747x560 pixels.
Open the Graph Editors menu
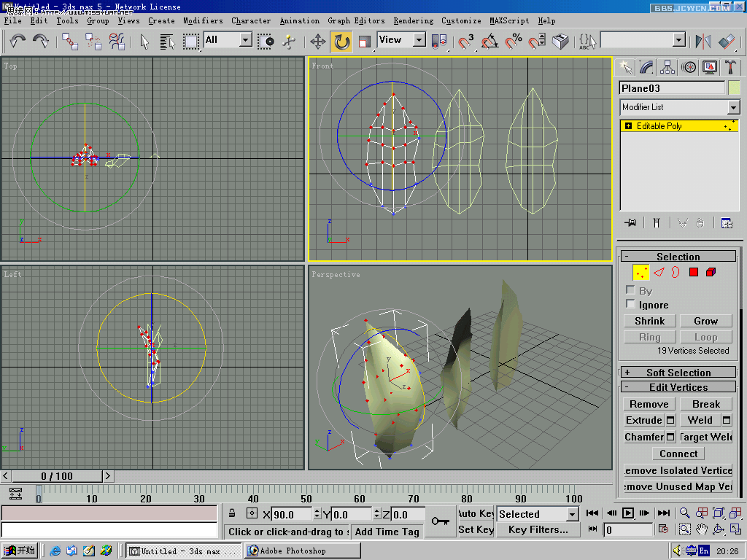(x=356, y=20)
